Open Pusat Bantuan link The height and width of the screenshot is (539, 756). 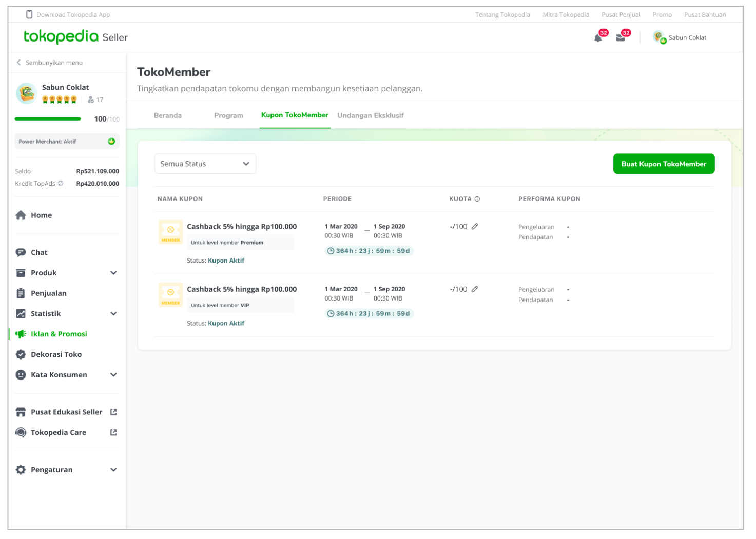click(705, 15)
